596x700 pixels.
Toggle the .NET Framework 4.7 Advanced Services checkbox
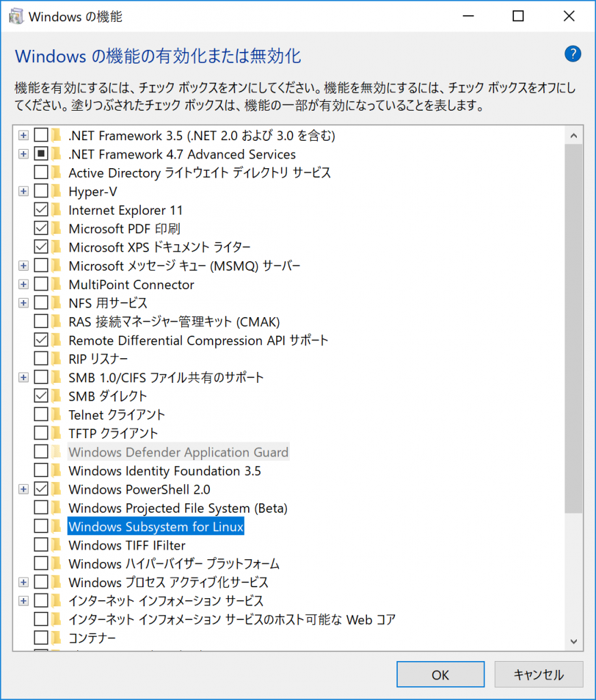tap(41, 154)
